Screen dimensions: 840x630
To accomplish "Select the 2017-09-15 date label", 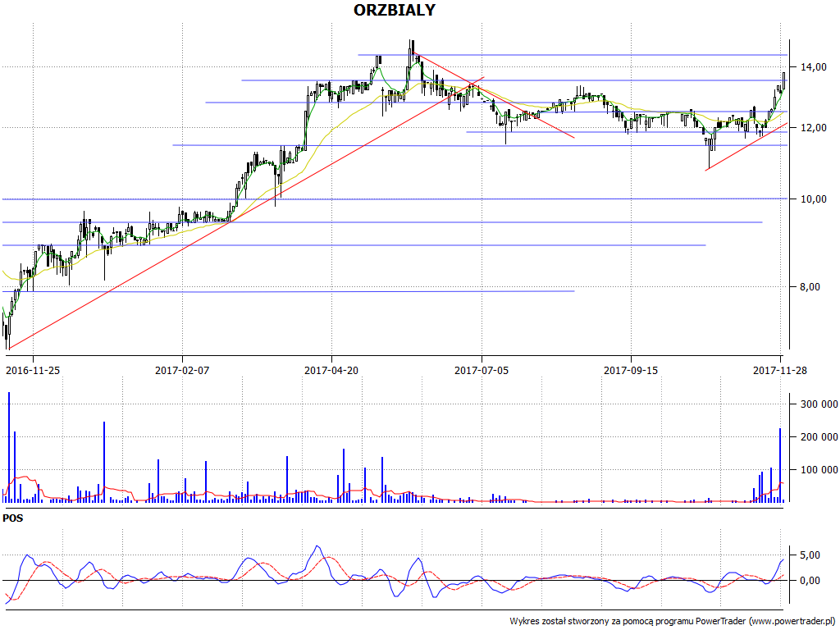I will 631,370.
